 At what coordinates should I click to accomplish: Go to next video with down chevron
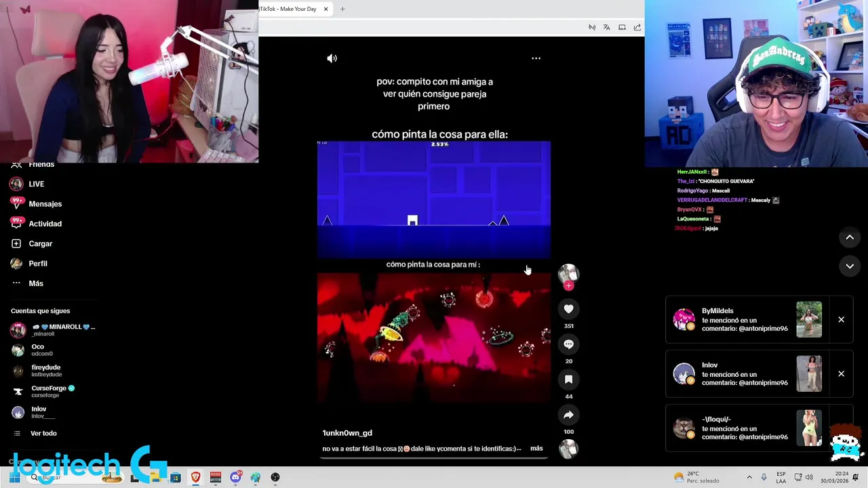(849, 266)
